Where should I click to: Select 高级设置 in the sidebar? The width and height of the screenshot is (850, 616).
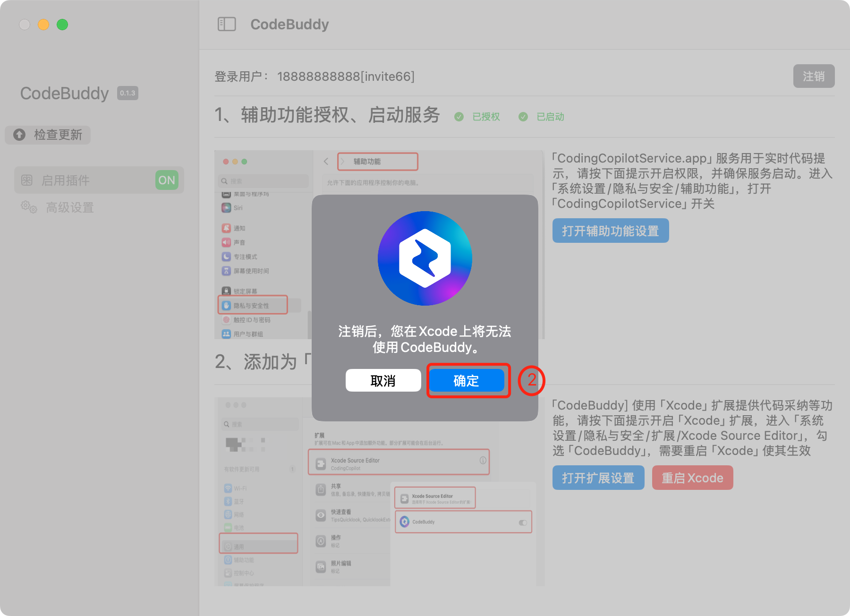(70, 207)
